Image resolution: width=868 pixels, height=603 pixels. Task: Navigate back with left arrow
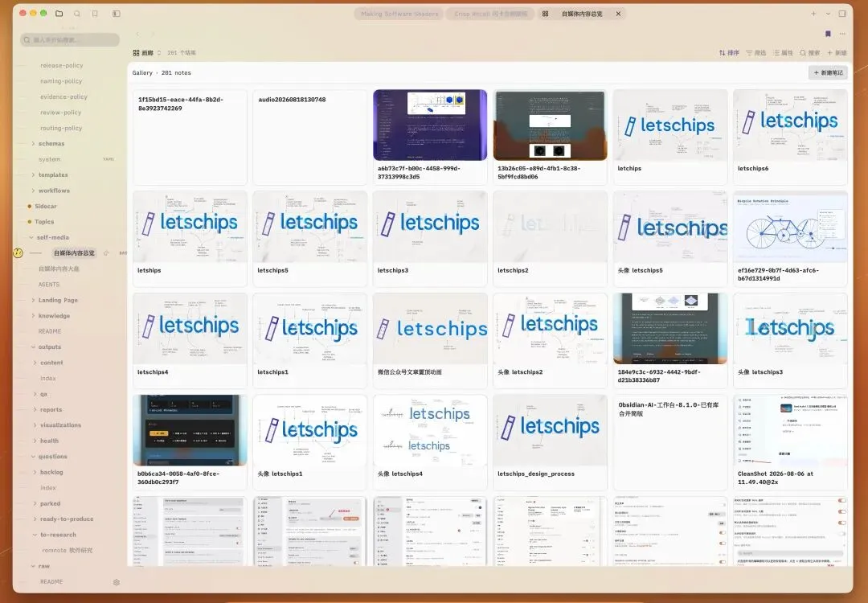(138, 35)
